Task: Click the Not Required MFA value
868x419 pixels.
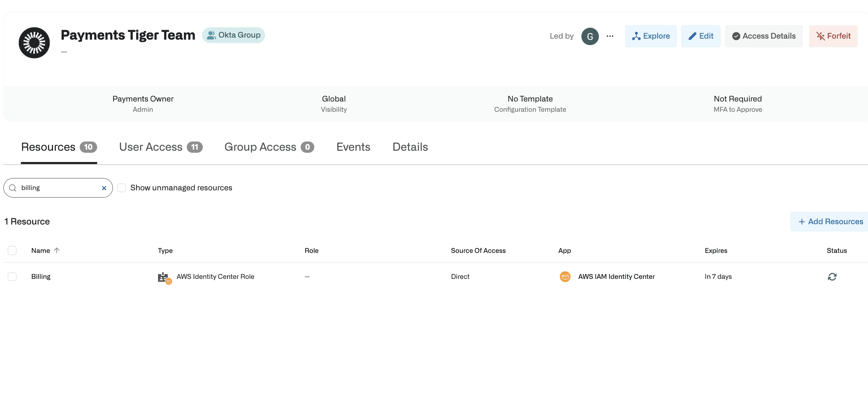Action: click(x=738, y=99)
